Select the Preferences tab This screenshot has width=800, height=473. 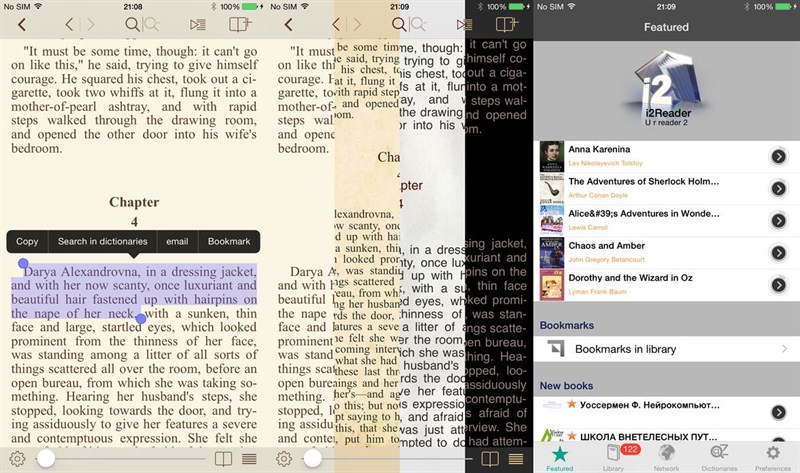(x=773, y=458)
